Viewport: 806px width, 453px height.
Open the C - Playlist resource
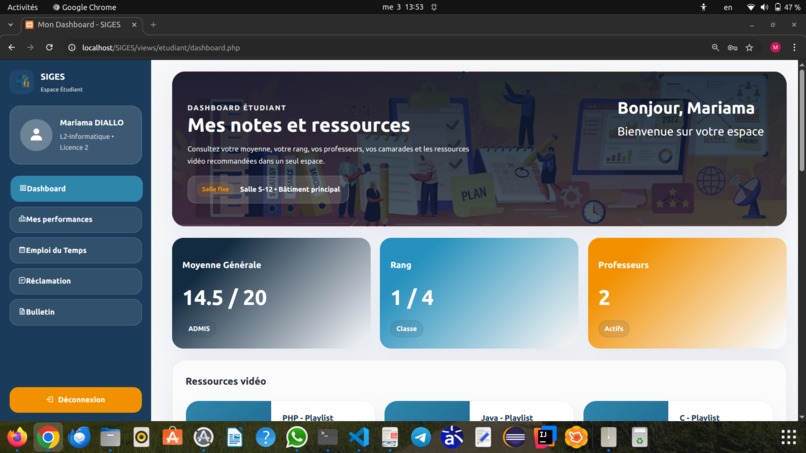point(700,418)
